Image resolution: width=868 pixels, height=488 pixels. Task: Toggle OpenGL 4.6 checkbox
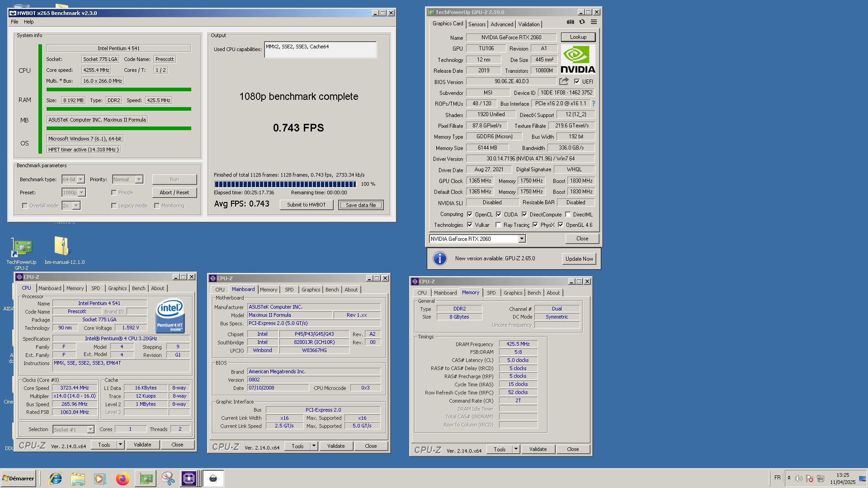[x=561, y=225]
